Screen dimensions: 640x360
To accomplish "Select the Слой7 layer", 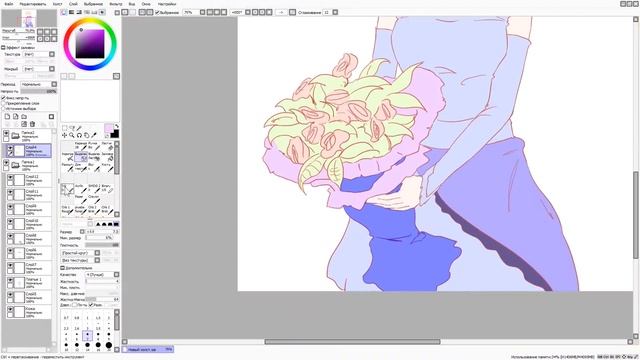I will click(x=29, y=268).
